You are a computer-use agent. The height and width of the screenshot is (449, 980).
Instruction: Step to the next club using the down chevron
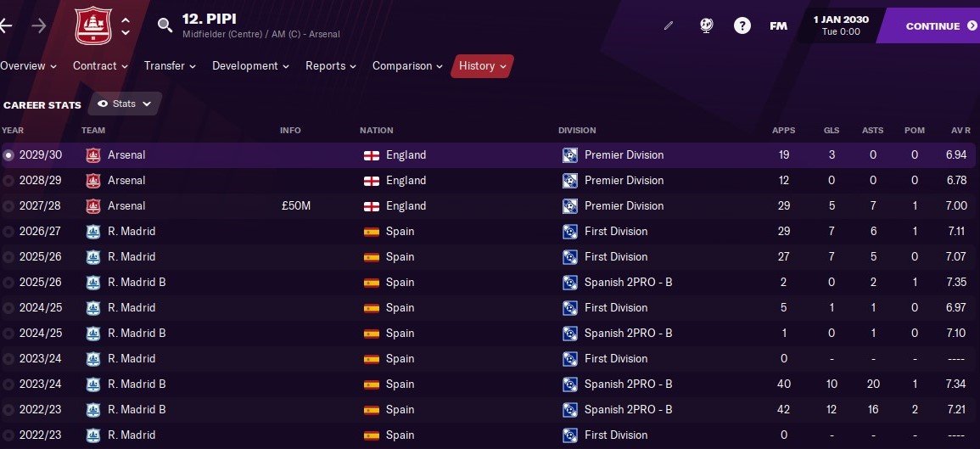click(x=126, y=32)
